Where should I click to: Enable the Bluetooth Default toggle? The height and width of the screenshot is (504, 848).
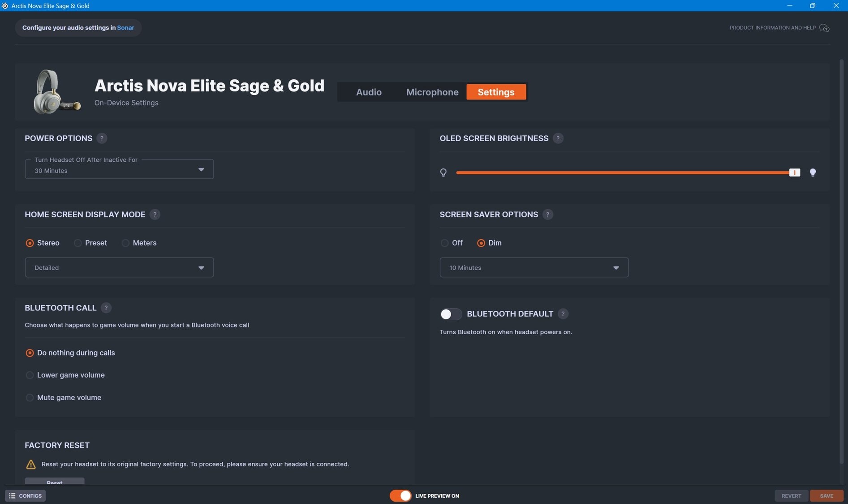click(450, 314)
